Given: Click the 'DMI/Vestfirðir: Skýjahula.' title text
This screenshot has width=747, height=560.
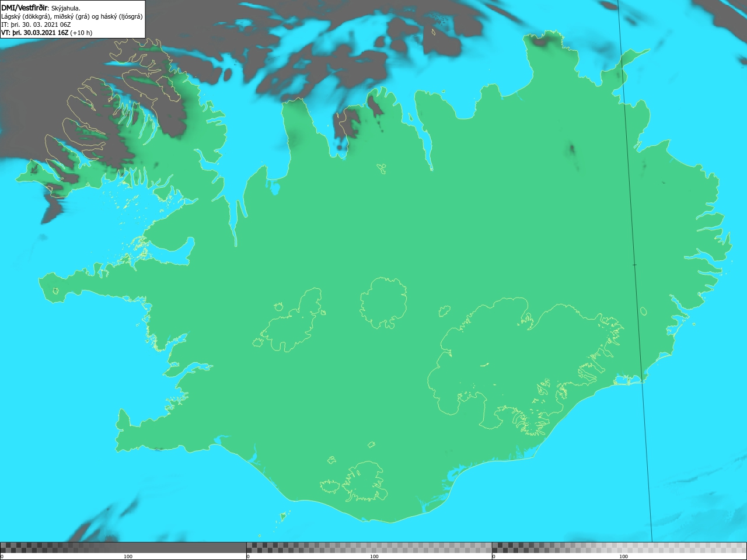Looking at the screenshot, I should (x=41, y=8).
